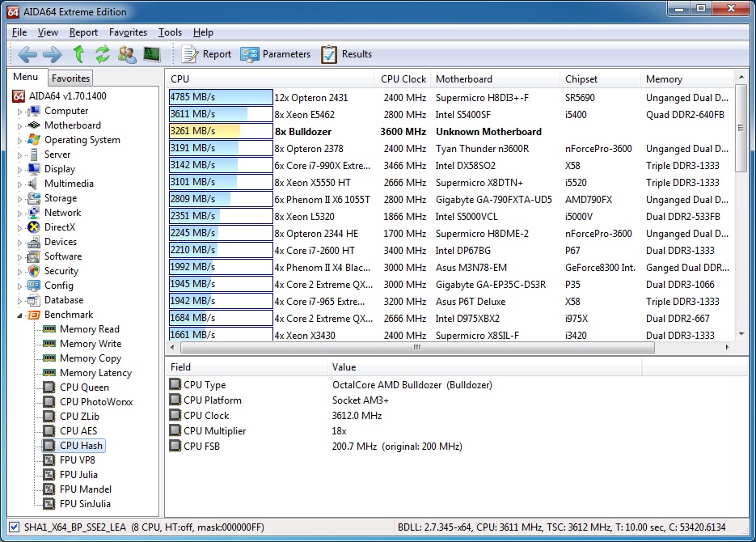
Task: Click the Field column header
Action: pyautogui.click(x=246, y=367)
